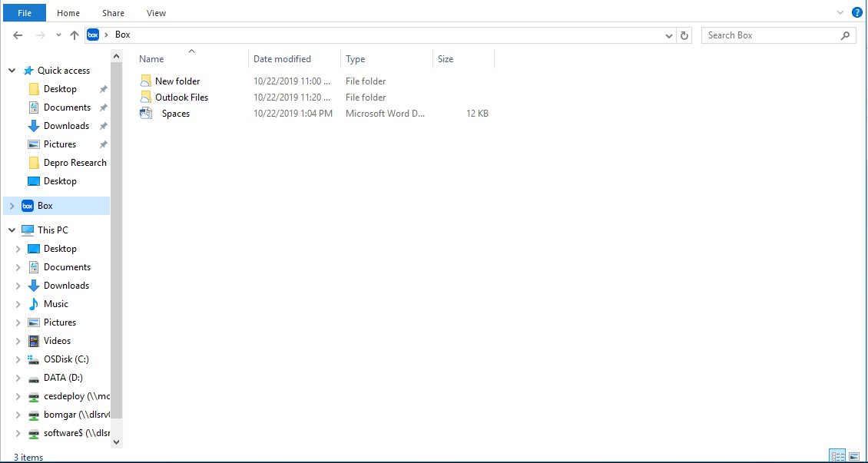Click the Box icon in address bar
Screen dimensions: 868x463
[94, 35]
